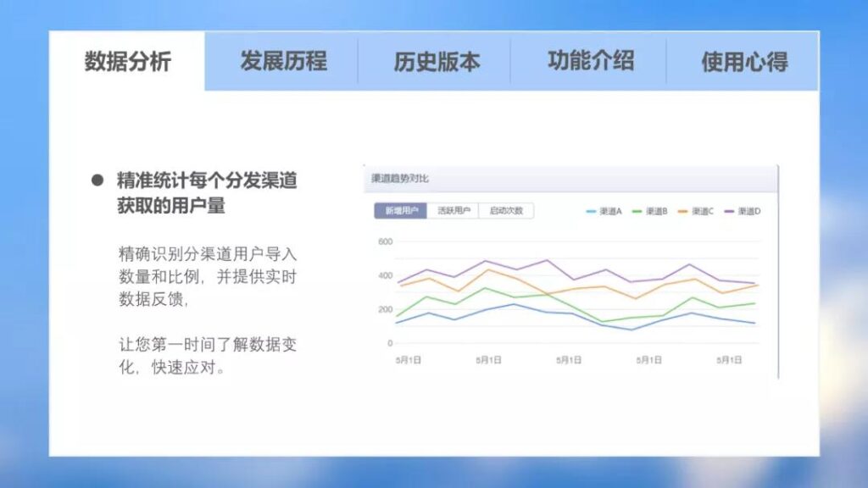Toggle 渠道A legend entry
Screen dimensions: 868x488
pyautogui.click(x=604, y=211)
